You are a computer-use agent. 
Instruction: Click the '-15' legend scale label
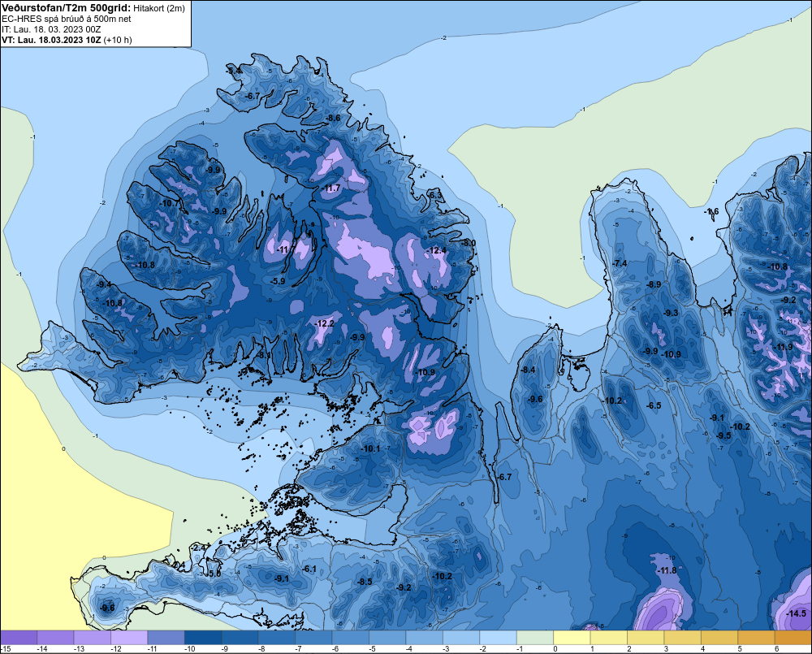(5, 649)
